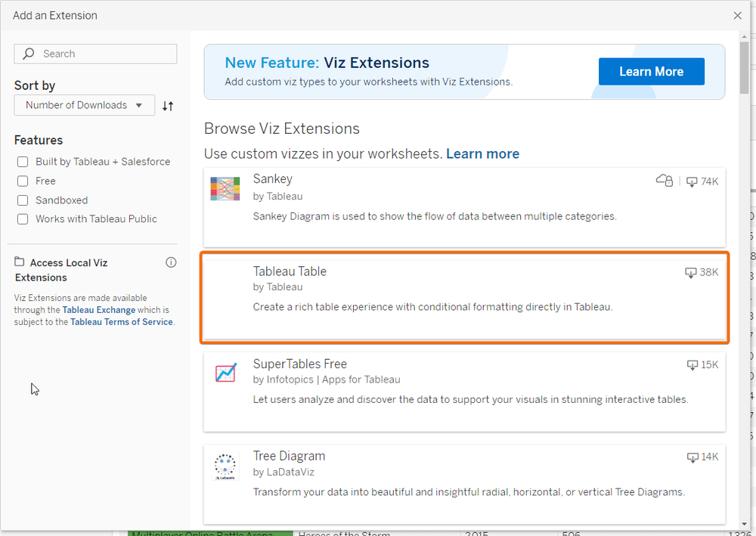Toggle the Sandboxed filter checkbox
The height and width of the screenshot is (536, 756).
(23, 200)
